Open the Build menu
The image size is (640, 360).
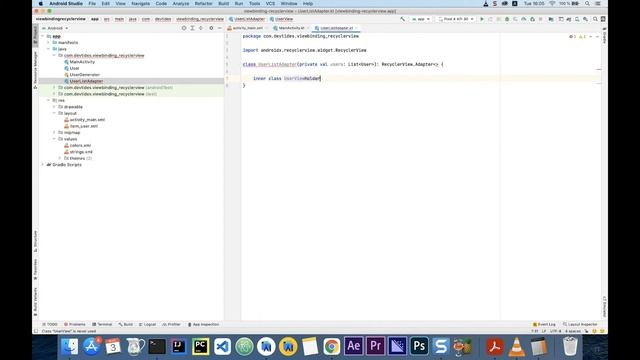point(224,4)
